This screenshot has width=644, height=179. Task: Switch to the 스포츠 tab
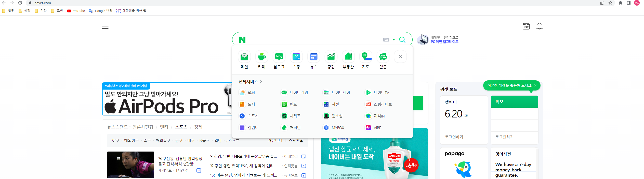point(181,127)
